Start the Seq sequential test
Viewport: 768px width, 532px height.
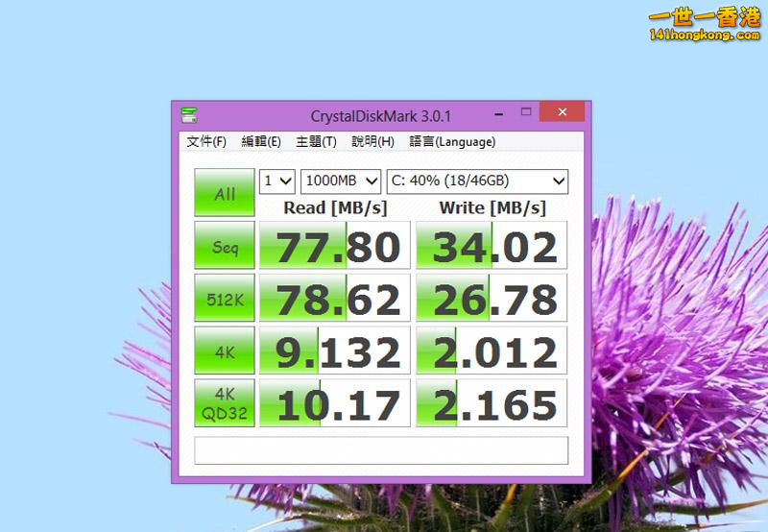(225, 246)
